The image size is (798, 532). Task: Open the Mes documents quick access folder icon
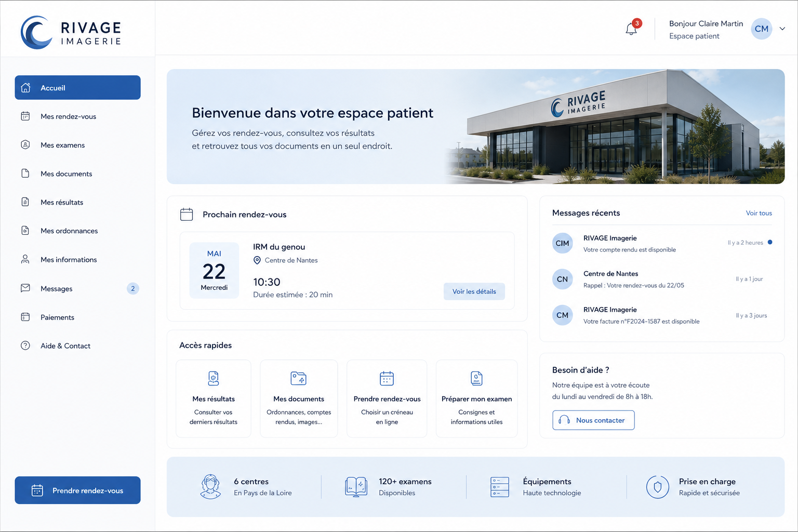point(299,378)
